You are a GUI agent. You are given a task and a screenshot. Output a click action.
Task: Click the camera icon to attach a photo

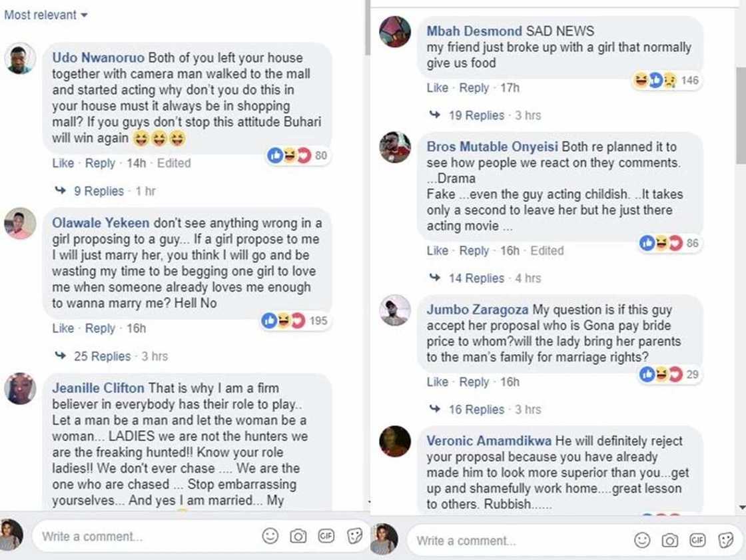pyautogui.click(x=298, y=536)
